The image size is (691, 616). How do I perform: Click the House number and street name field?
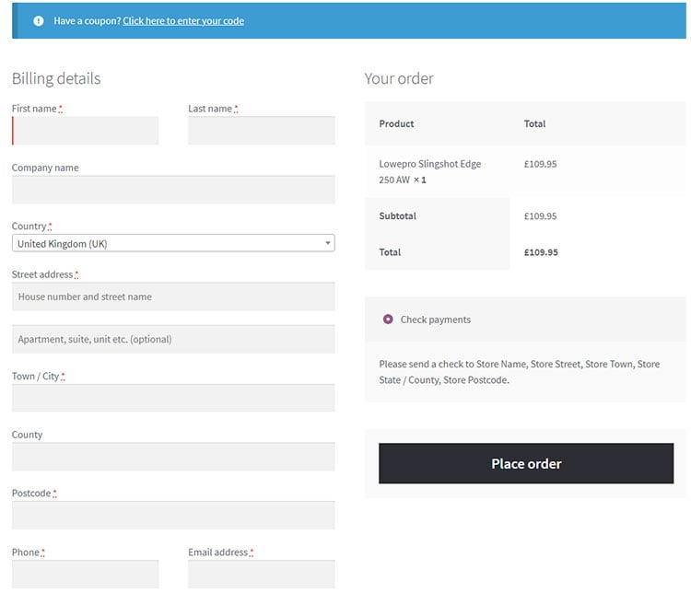[x=173, y=296]
